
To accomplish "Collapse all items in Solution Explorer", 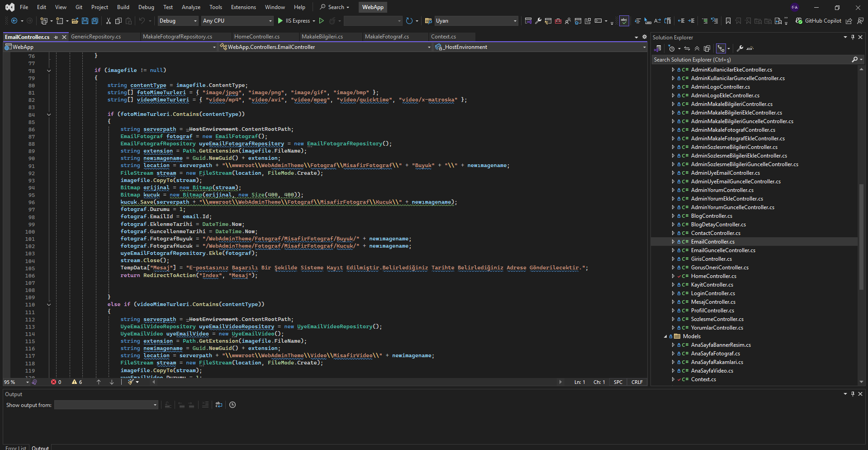I will point(697,48).
